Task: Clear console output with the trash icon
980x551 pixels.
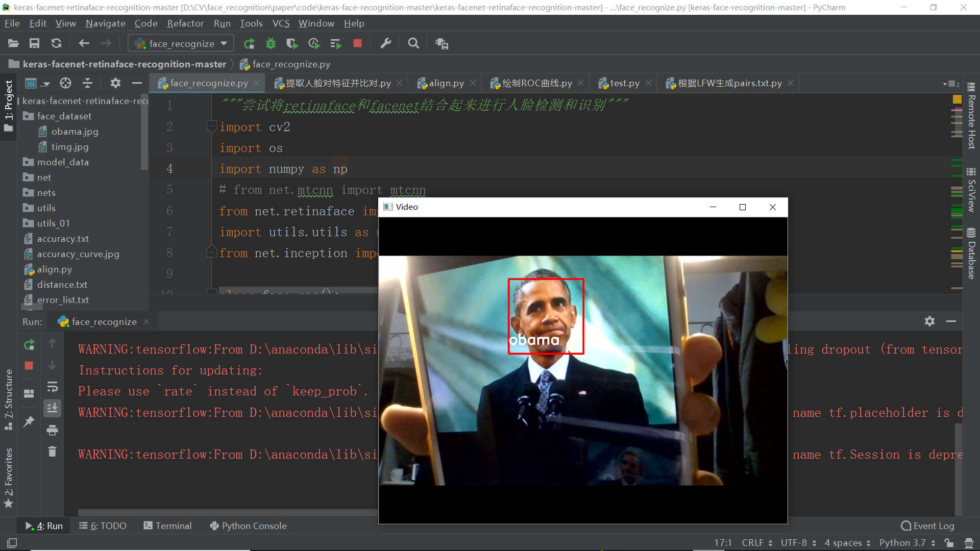Action: (52, 452)
